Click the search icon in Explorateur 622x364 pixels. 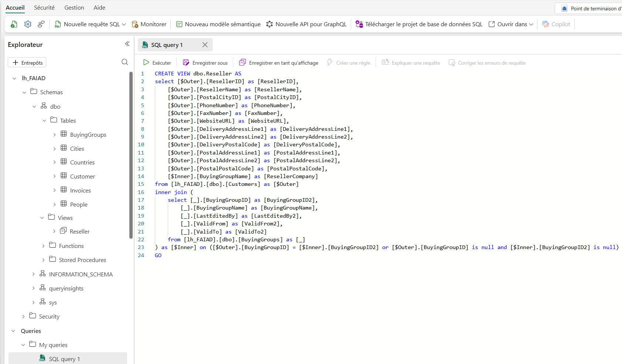click(125, 62)
